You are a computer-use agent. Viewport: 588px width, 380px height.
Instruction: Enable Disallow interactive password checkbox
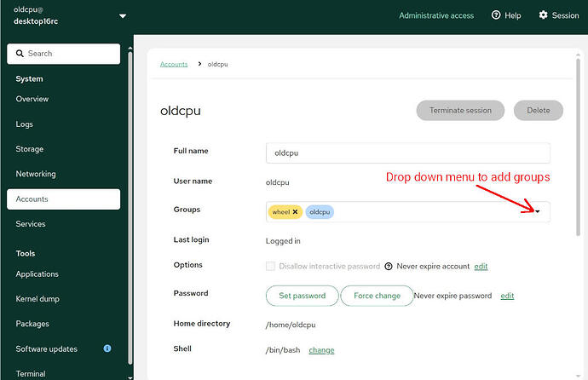click(x=271, y=266)
